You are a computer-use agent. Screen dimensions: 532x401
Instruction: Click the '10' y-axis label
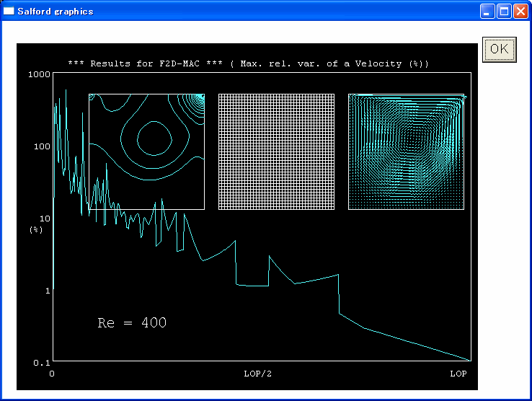[45, 219]
